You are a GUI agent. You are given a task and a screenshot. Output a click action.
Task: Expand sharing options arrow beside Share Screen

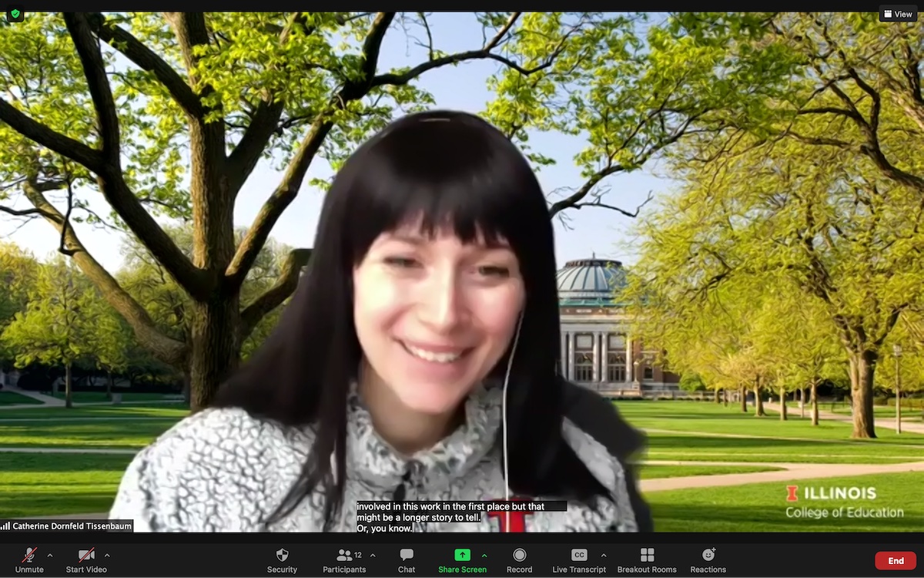(x=484, y=555)
